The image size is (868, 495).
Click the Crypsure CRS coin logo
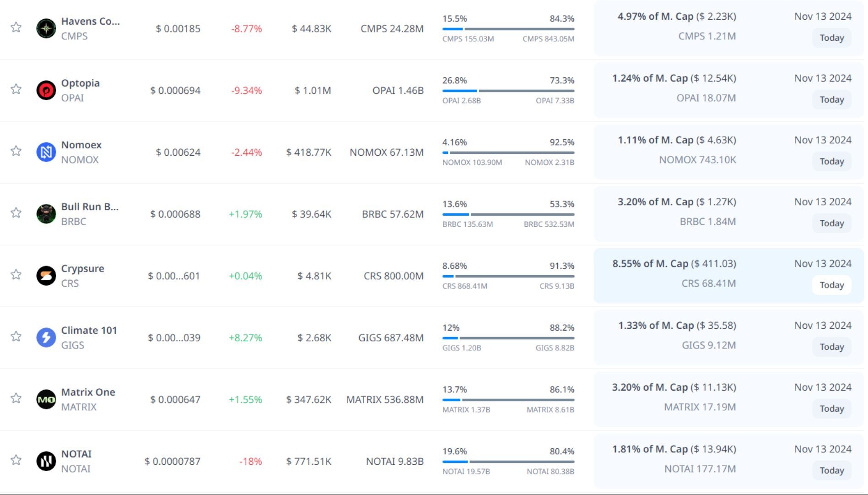[46, 276]
